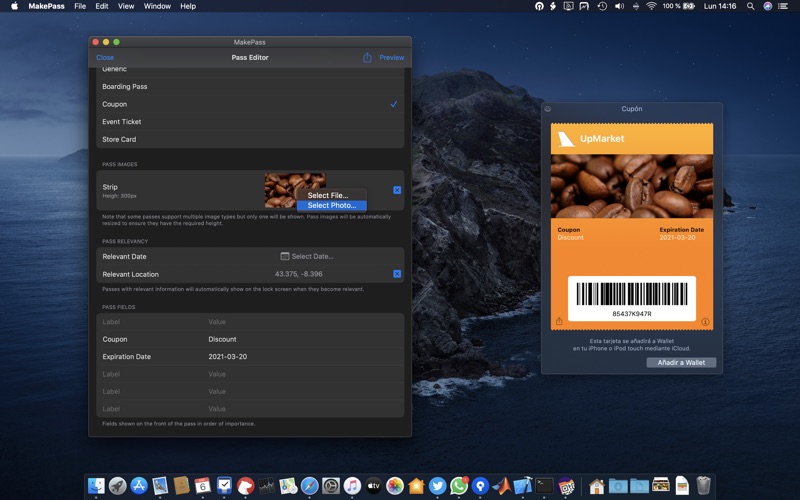Select the Store Card pass type
The height and width of the screenshot is (500, 800).
250,139
